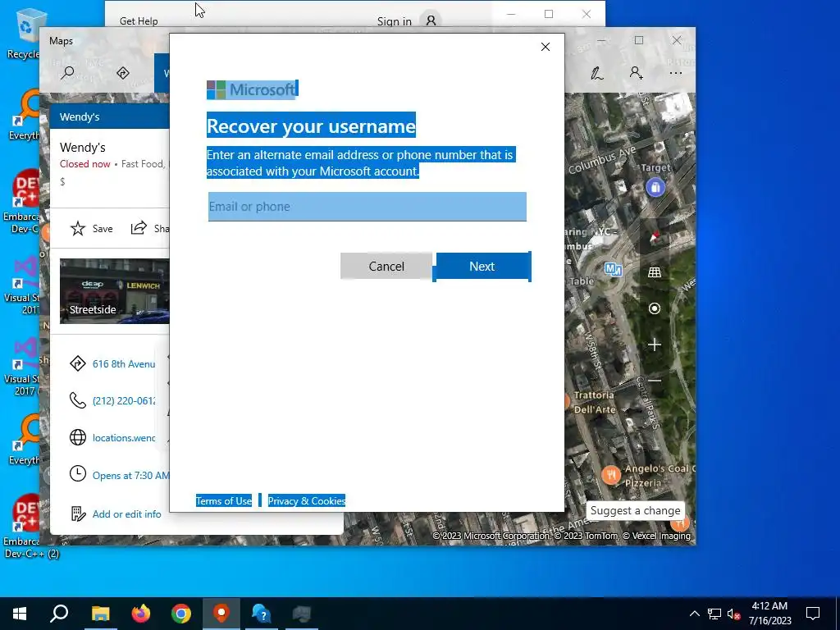Click the muted volume tray icon
The image size is (840, 630).
click(x=733, y=614)
